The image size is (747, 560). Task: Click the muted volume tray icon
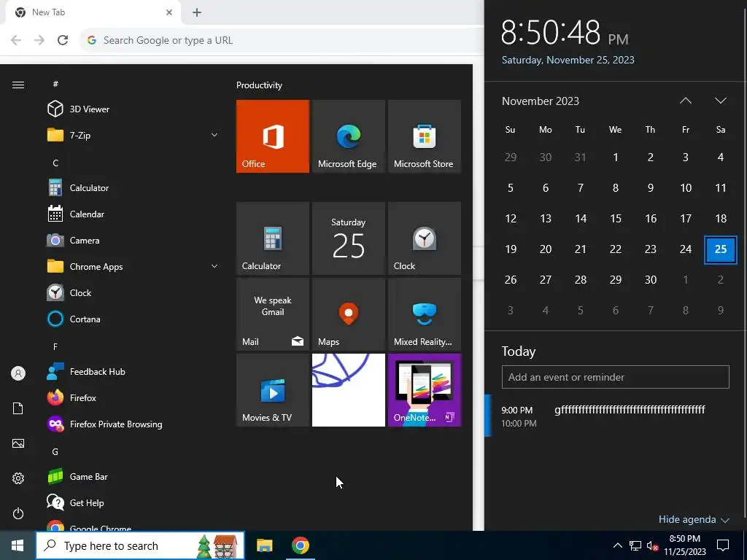[652, 545]
